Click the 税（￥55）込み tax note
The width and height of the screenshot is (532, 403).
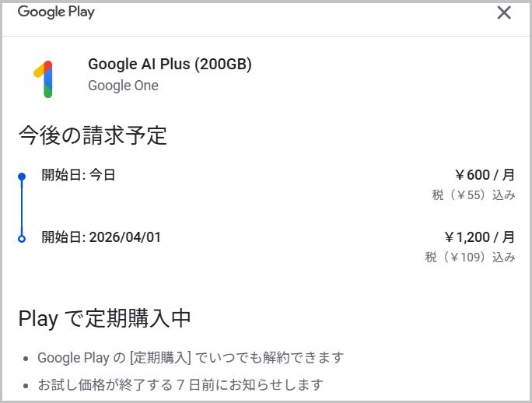coord(473,195)
